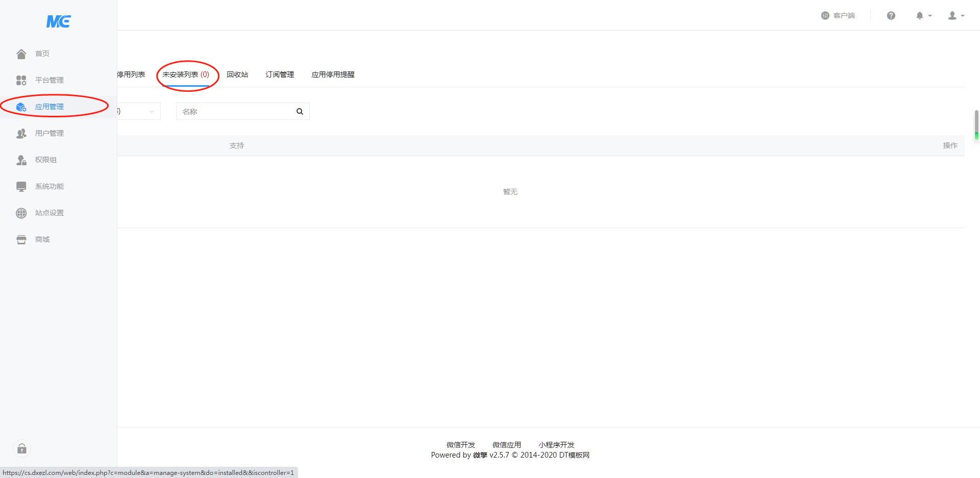Click the search magnifier icon
This screenshot has height=478, width=980.
click(x=300, y=111)
